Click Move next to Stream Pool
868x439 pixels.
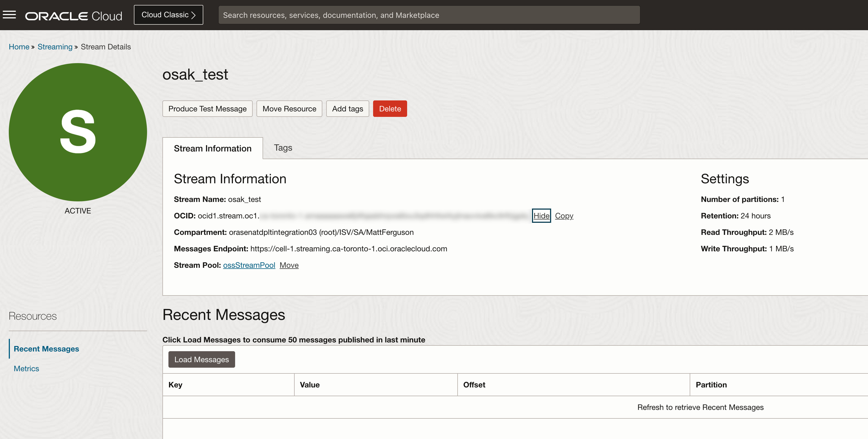coord(289,265)
